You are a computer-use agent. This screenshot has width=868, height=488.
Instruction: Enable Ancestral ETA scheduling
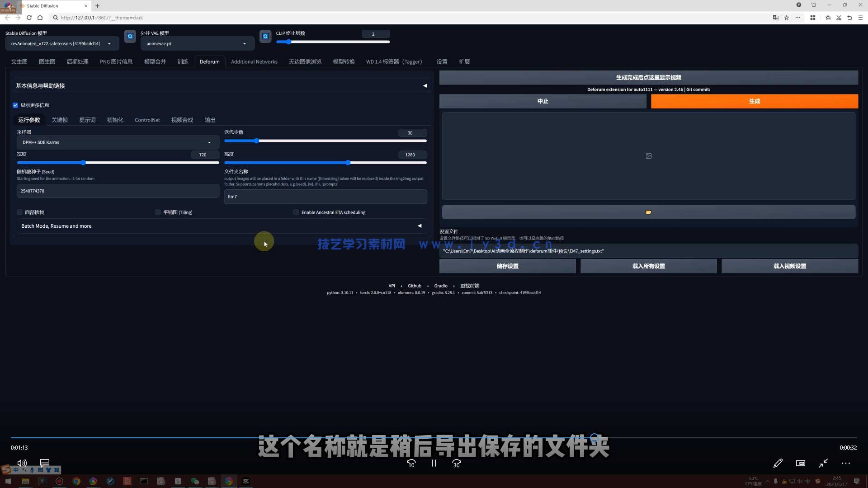pyautogui.click(x=296, y=212)
